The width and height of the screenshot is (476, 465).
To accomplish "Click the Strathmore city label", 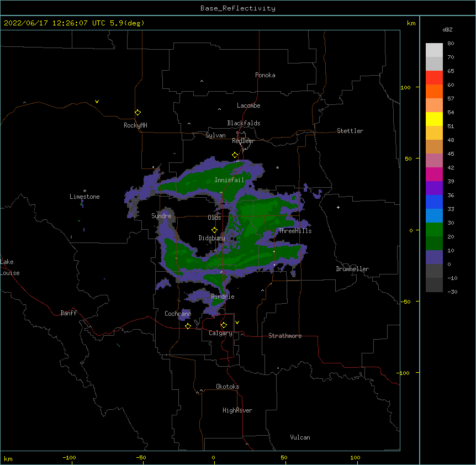I will point(285,336).
